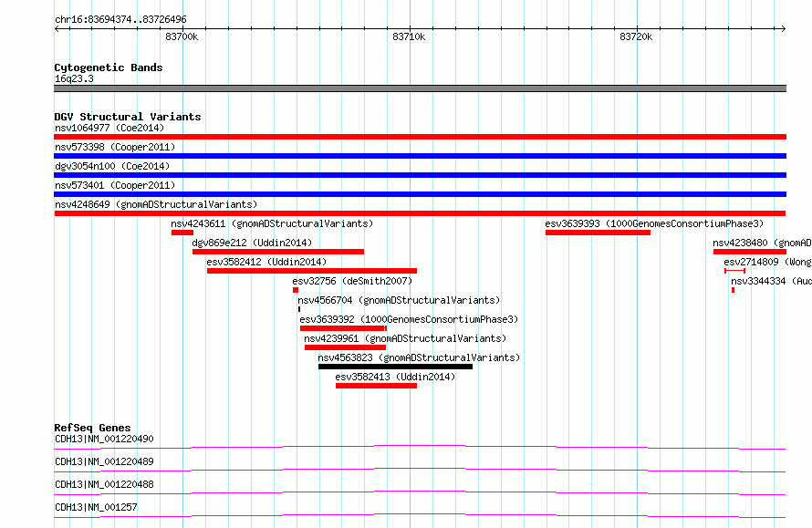Open dgv869e212 (Uddin2014) label
Screen dimensions: 812x528
pos(252,243)
